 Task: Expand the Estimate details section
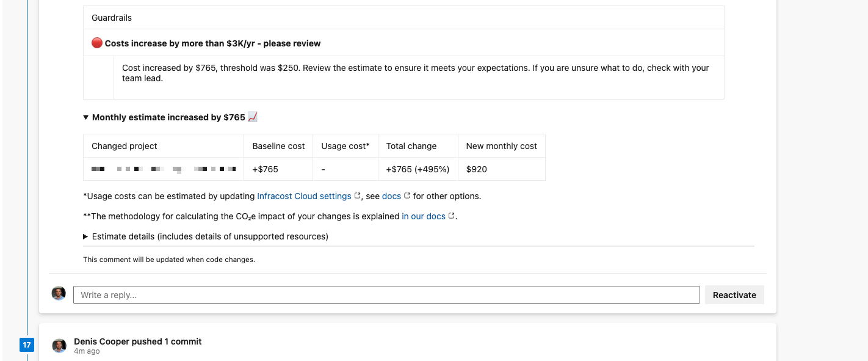click(86, 236)
